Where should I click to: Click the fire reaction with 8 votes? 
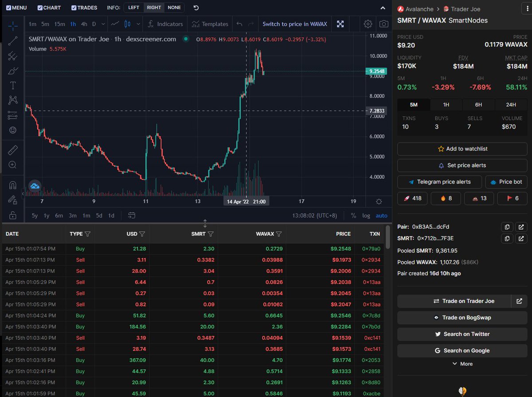tap(446, 198)
